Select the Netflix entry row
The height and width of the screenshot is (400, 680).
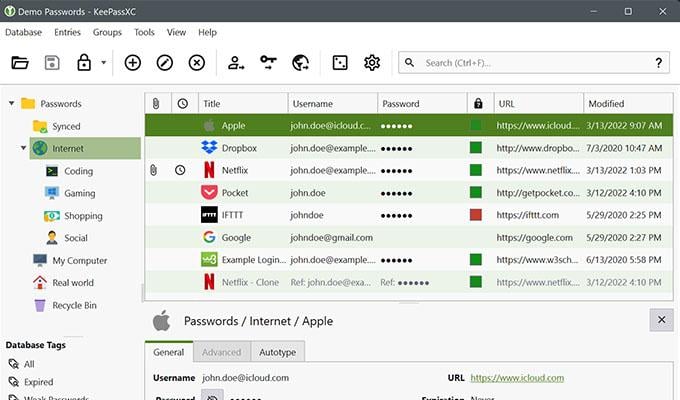[409, 170]
